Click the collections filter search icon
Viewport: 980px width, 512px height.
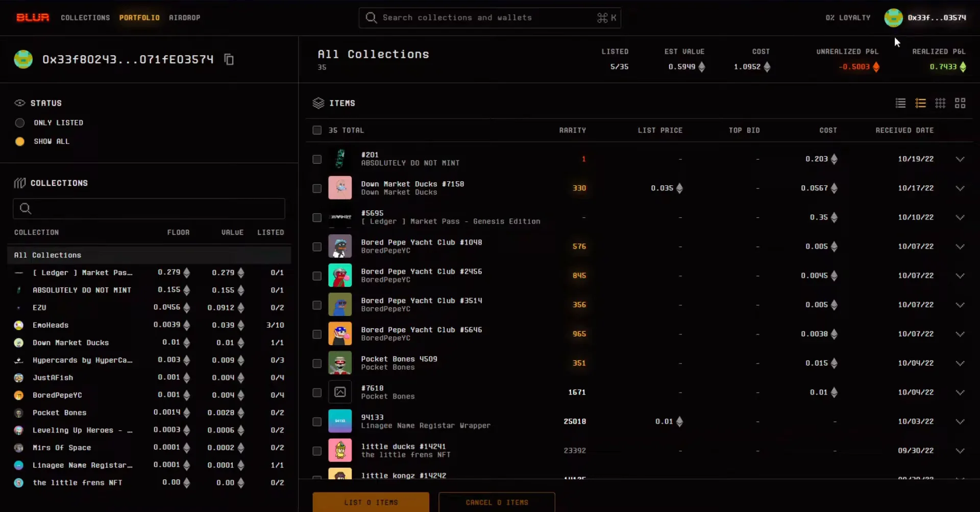coord(26,208)
